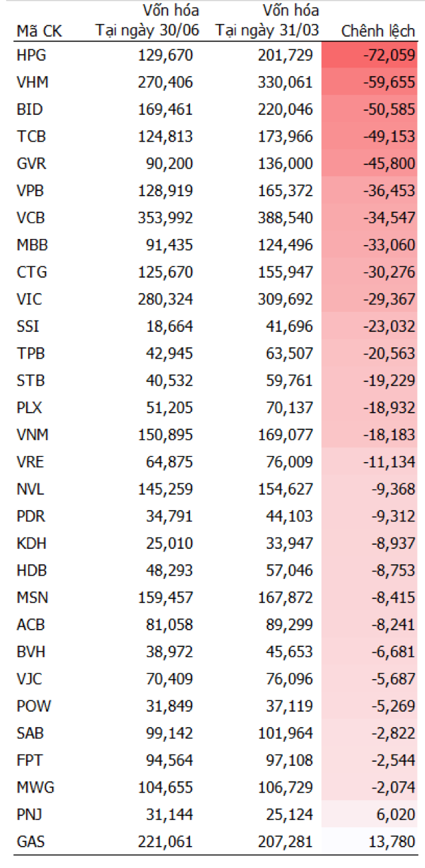This screenshot has width=425, height=868.
Task: Select the VNM value 169,077
Action: point(286,435)
